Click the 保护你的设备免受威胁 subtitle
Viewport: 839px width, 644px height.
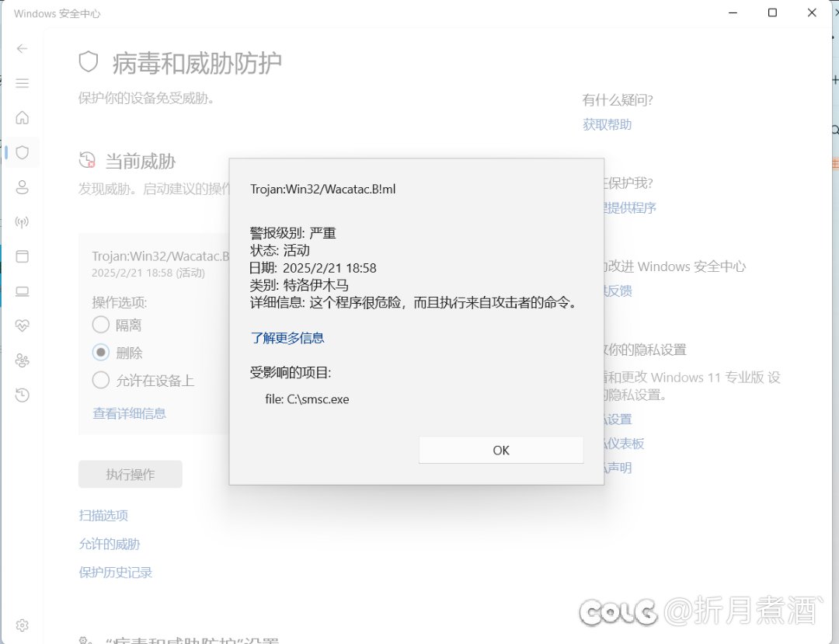pos(146,99)
